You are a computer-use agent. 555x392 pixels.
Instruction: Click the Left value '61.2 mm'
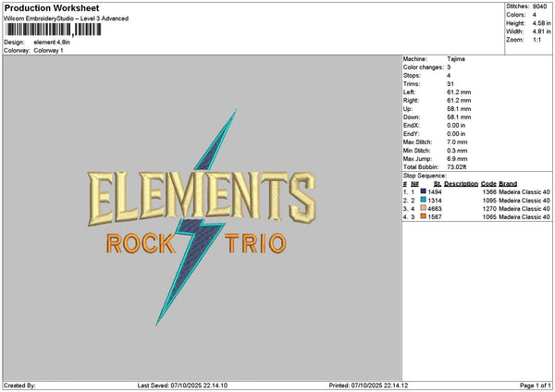click(459, 92)
